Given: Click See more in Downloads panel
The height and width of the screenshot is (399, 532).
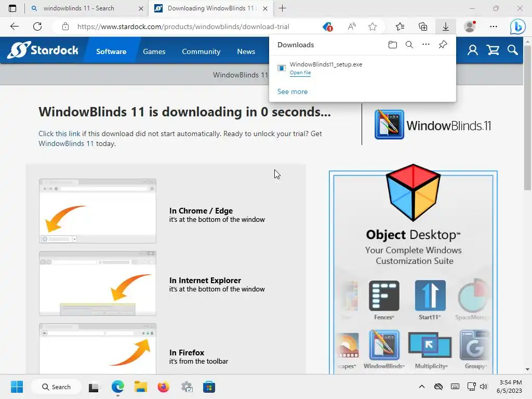Looking at the screenshot, I should [x=292, y=91].
